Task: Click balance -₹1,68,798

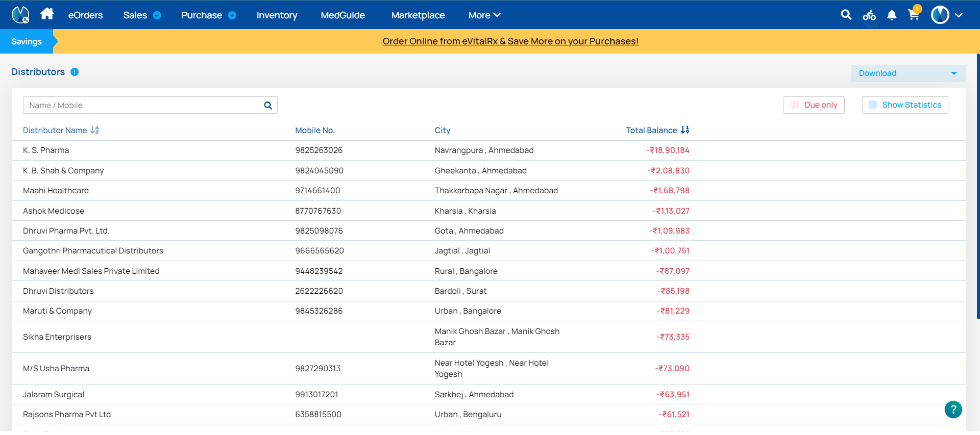Action: 670,191
